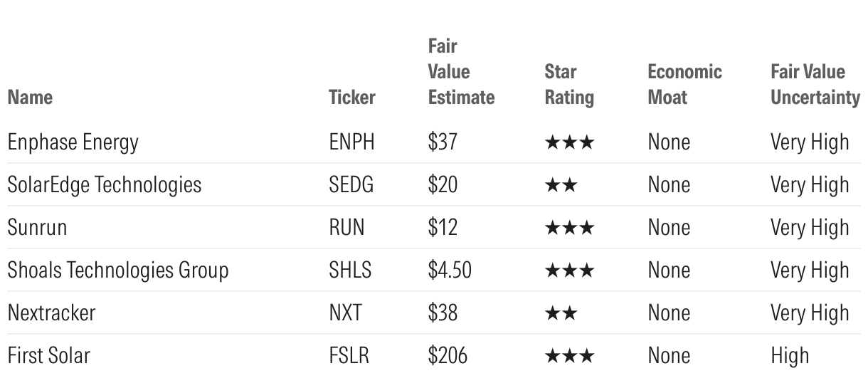Screen dimensions: 868x383
Task: Click the RUN ticker symbol
Action: (x=346, y=228)
